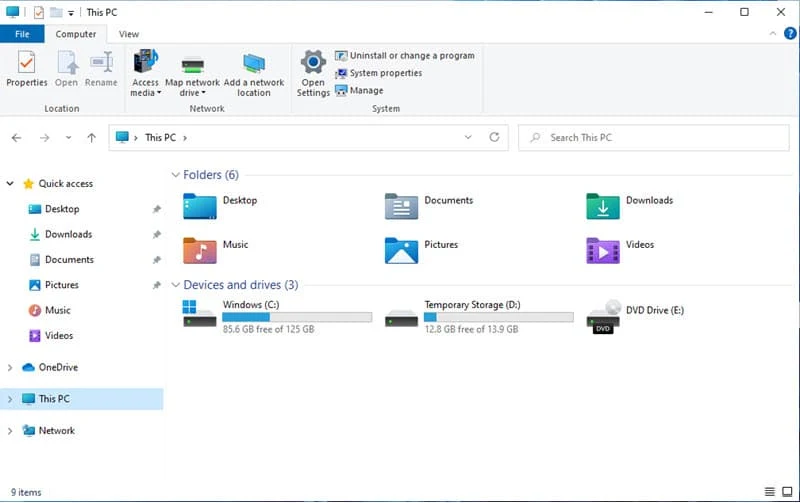Expand the chevron after This PC in address bar
Viewport: 800px width, 503px height.
pyautogui.click(x=185, y=138)
